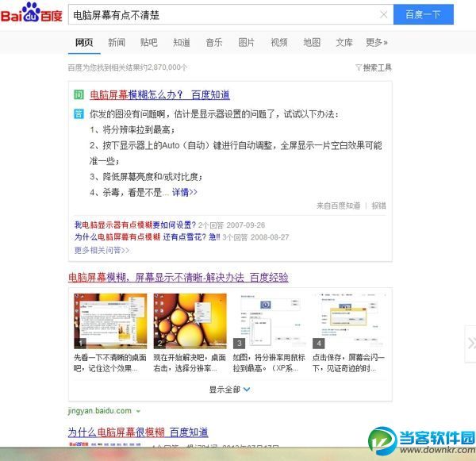Open step 3 thumbnail of resolution settings

(x=269, y=321)
